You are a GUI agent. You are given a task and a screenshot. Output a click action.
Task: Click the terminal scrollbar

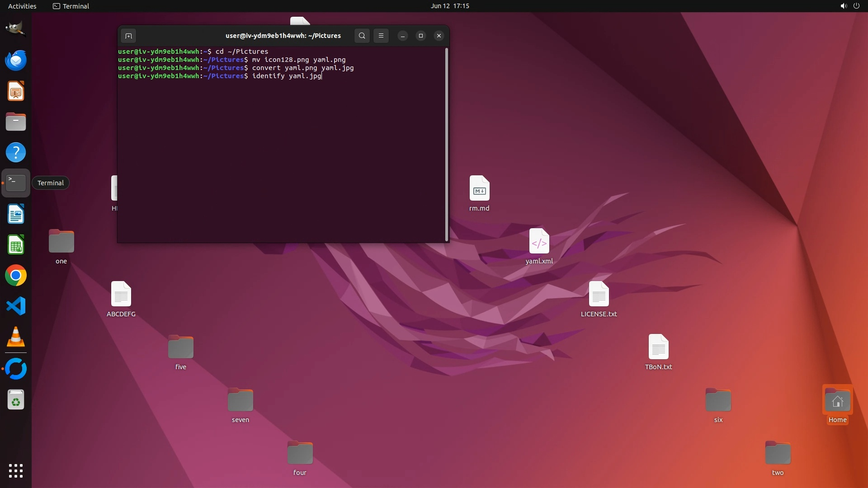coord(447,145)
